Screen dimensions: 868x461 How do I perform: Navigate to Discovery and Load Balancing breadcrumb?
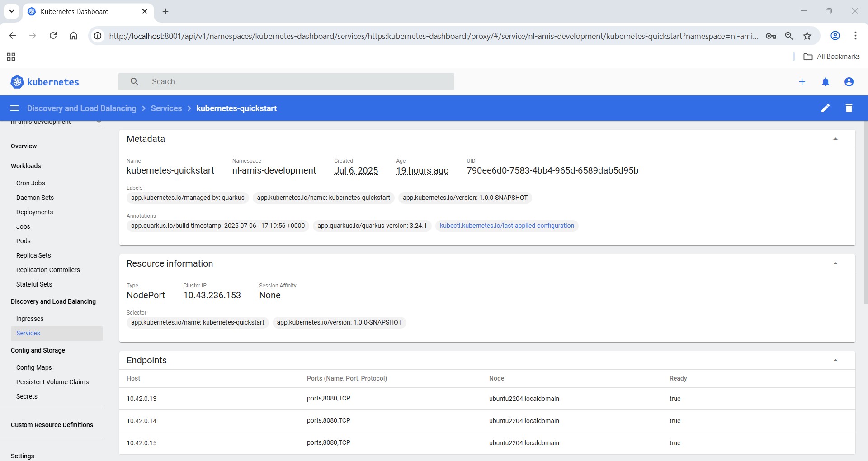(x=81, y=108)
